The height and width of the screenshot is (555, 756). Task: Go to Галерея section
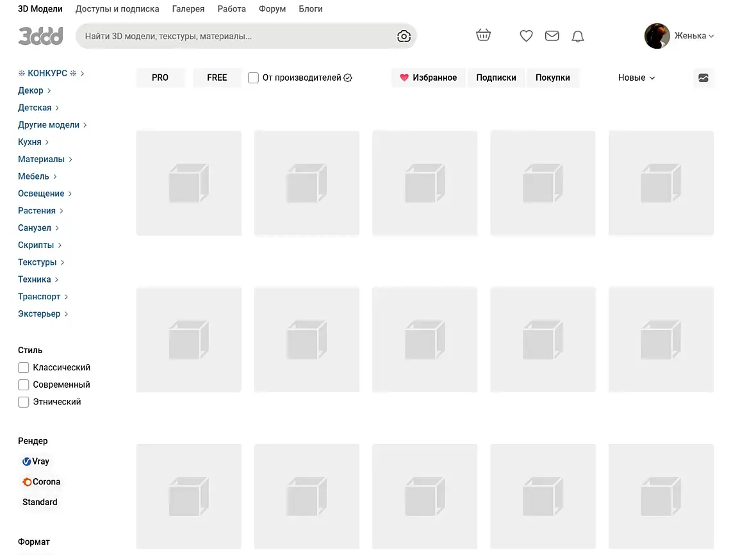188,9
